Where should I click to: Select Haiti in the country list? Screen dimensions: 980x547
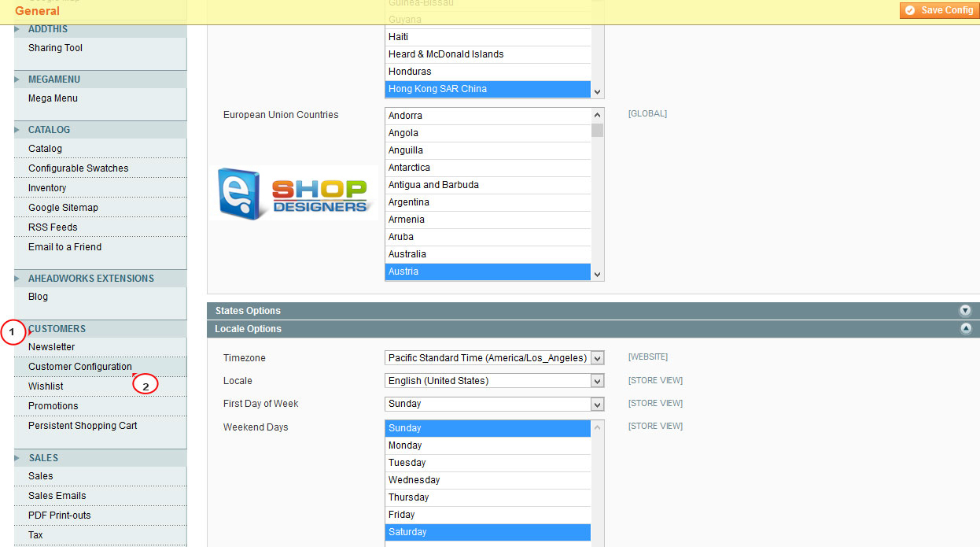(x=488, y=37)
